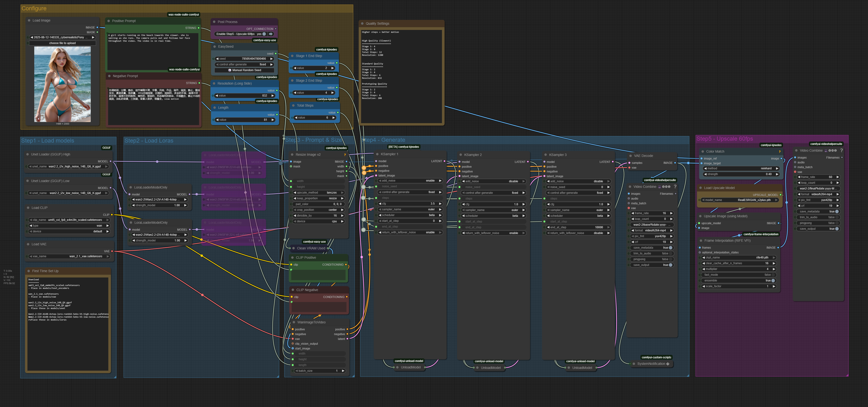Collapse the KSampler 1 node
This screenshot has width=868, height=407.
377,154
